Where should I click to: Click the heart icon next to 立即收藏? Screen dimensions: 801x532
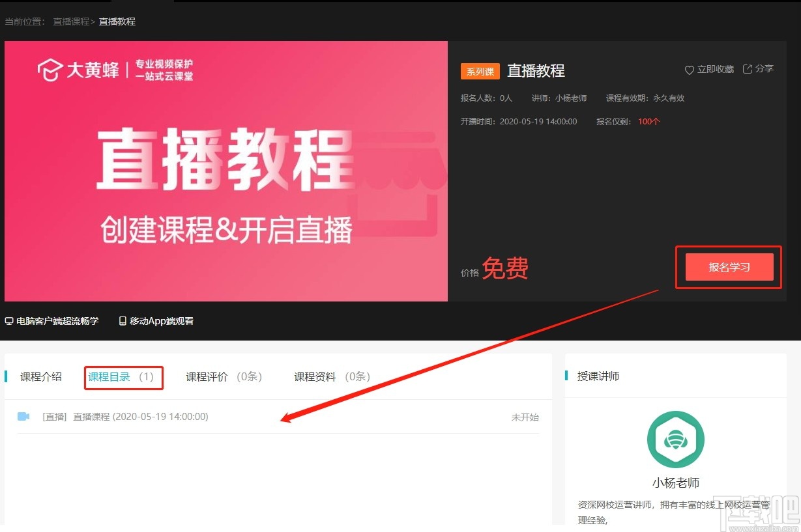pos(690,69)
